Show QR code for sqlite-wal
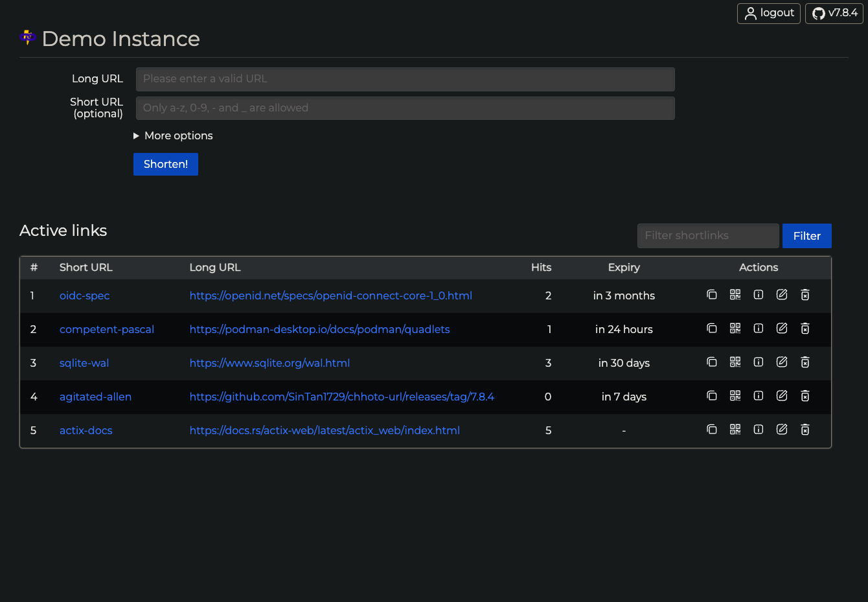868x602 pixels. point(735,362)
